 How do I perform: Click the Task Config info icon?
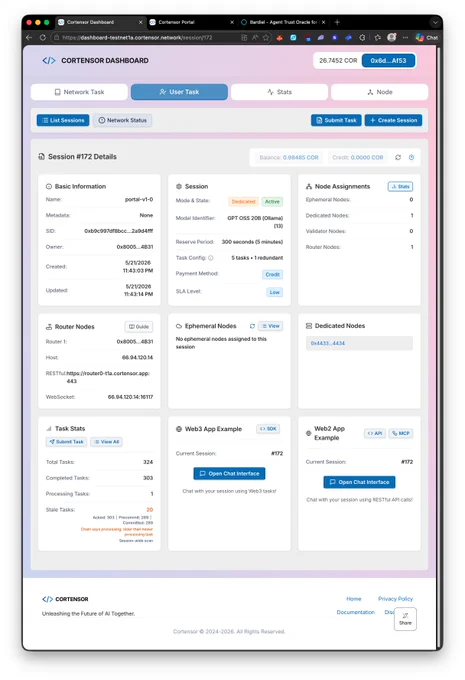click(x=211, y=258)
